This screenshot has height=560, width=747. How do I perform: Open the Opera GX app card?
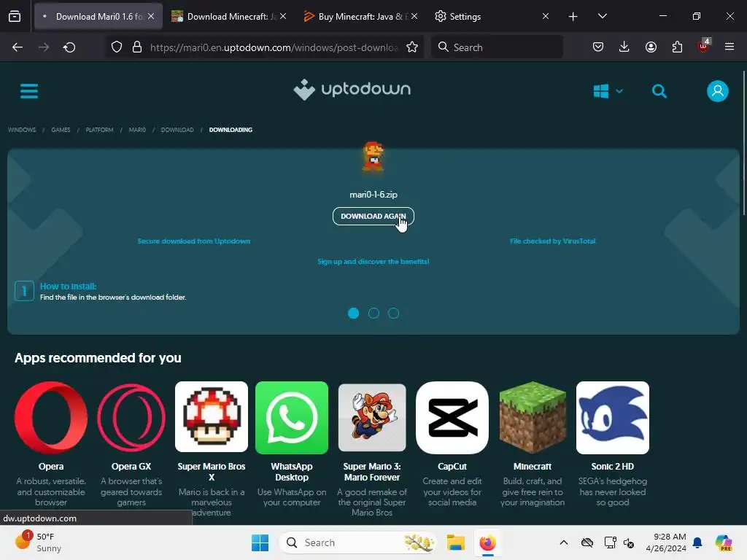pyautogui.click(x=131, y=444)
